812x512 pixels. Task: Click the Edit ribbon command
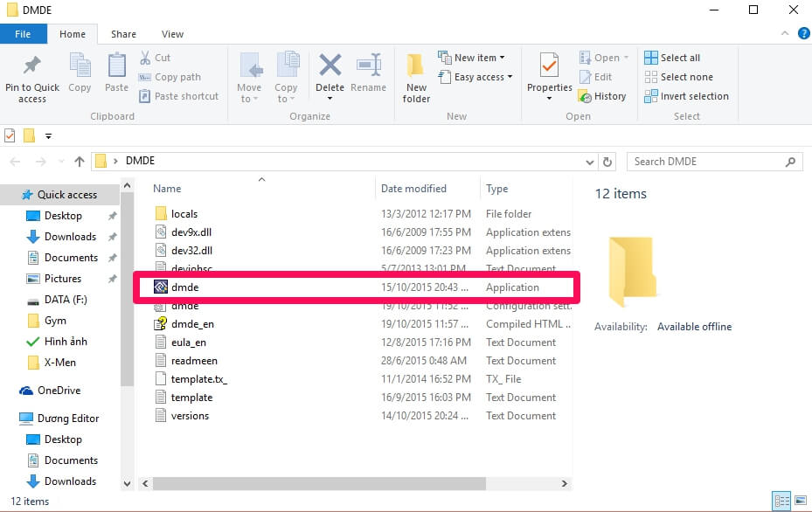pyautogui.click(x=595, y=77)
